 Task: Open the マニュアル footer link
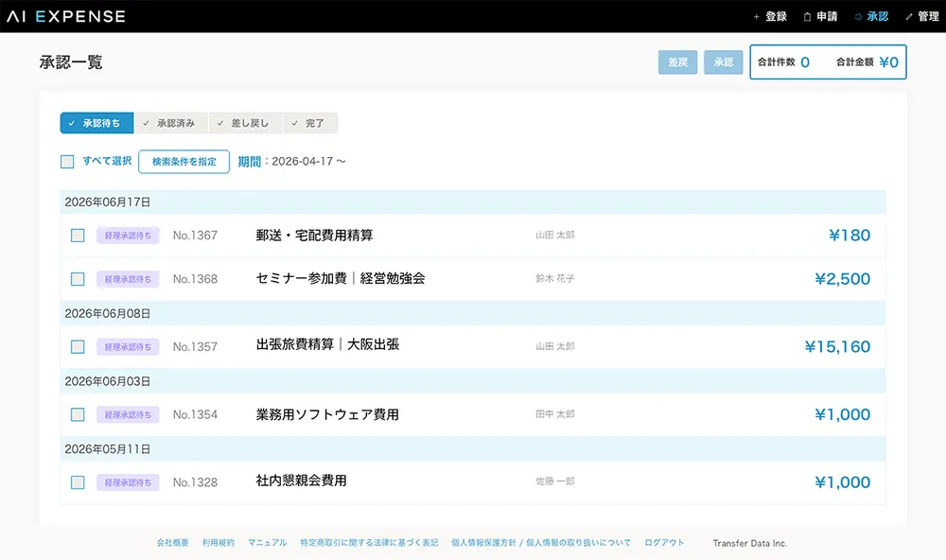point(268,543)
